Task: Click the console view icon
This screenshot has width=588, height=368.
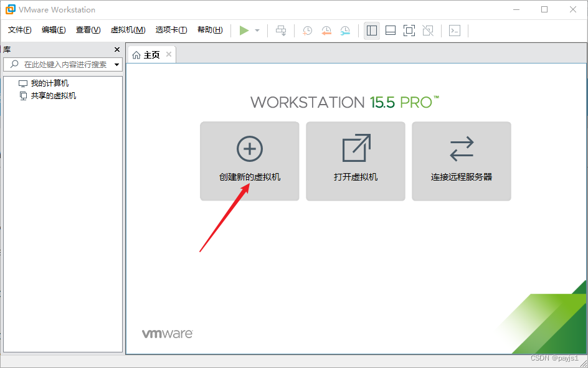Action: pyautogui.click(x=455, y=31)
